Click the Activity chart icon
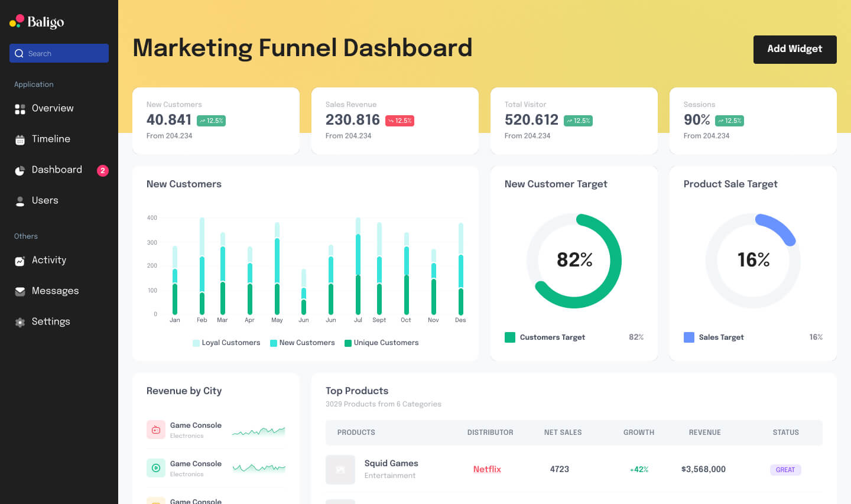The image size is (851, 504). point(20,261)
